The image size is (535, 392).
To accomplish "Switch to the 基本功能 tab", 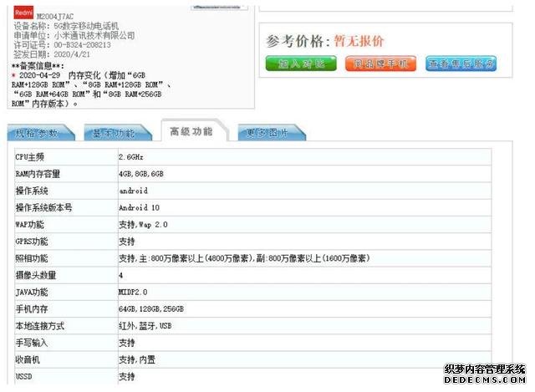I will (x=117, y=133).
